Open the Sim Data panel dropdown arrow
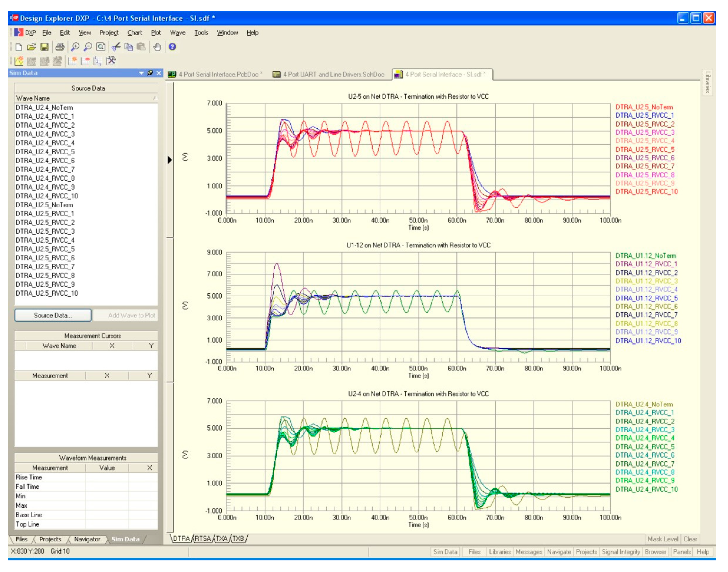This screenshot has height=572, width=728. [x=141, y=73]
